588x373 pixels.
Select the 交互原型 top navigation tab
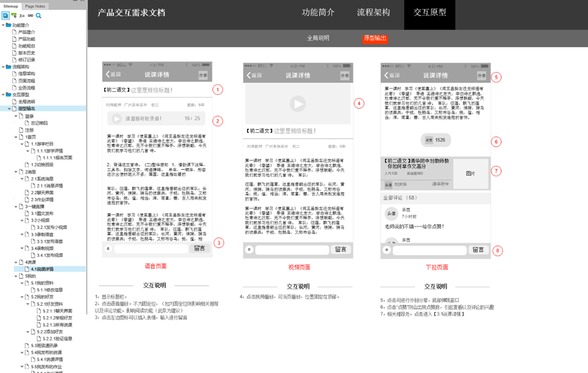(x=430, y=14)
